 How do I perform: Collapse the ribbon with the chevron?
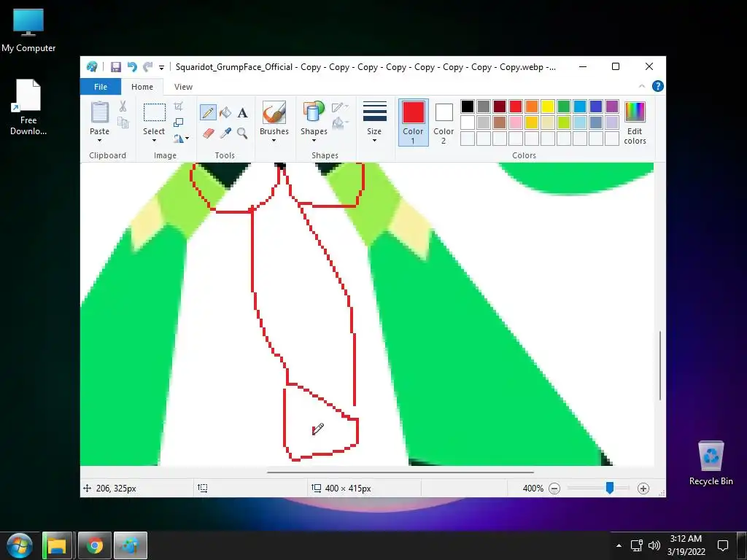[x=642, y=86]
